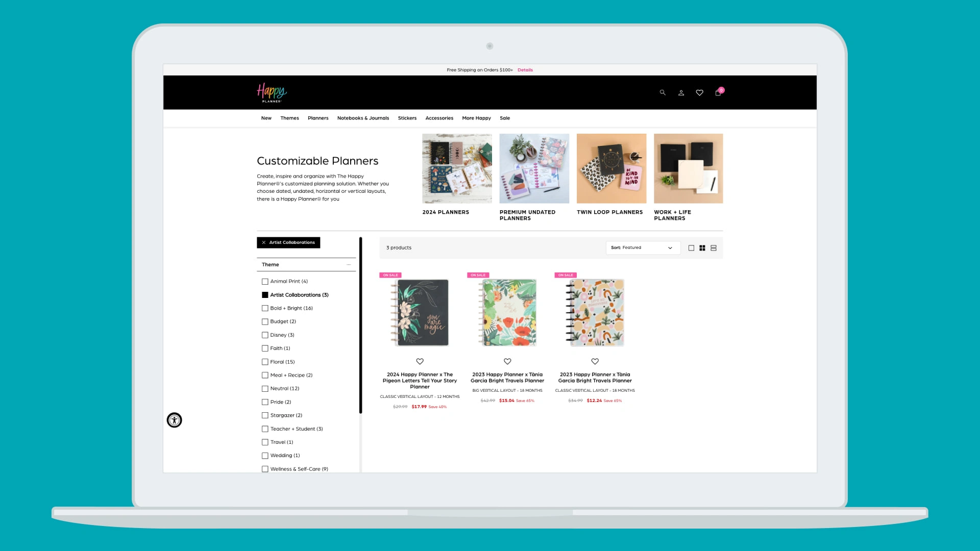Favorite the Pigeon Letters planner heart
The width and height of the screenshot is (980, 551).
pos(420,361)
